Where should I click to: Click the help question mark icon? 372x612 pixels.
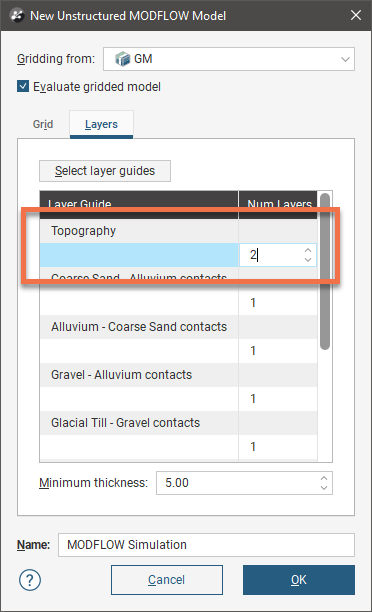point(30,580)
